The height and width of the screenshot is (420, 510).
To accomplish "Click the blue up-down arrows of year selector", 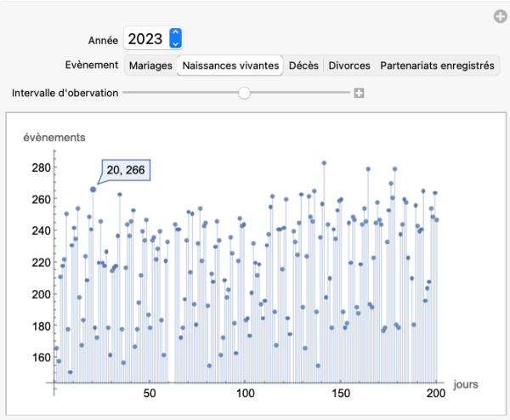I will (175, 38).
